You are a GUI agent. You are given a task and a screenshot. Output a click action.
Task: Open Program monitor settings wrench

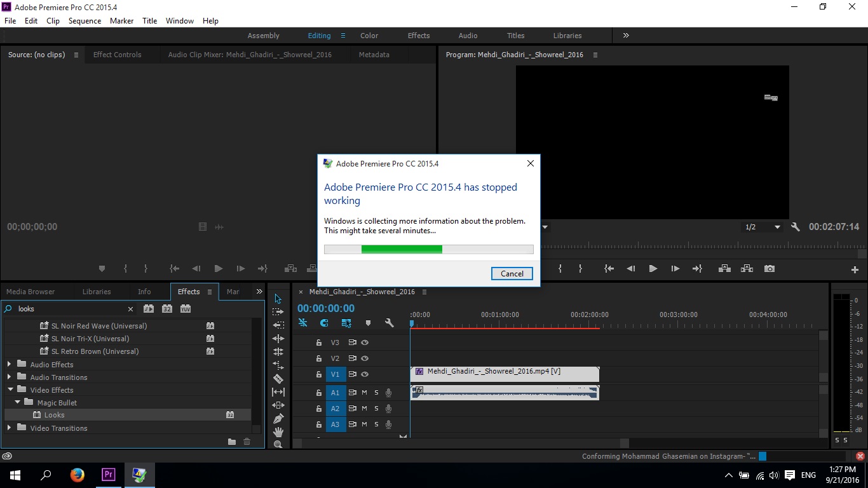796,227
